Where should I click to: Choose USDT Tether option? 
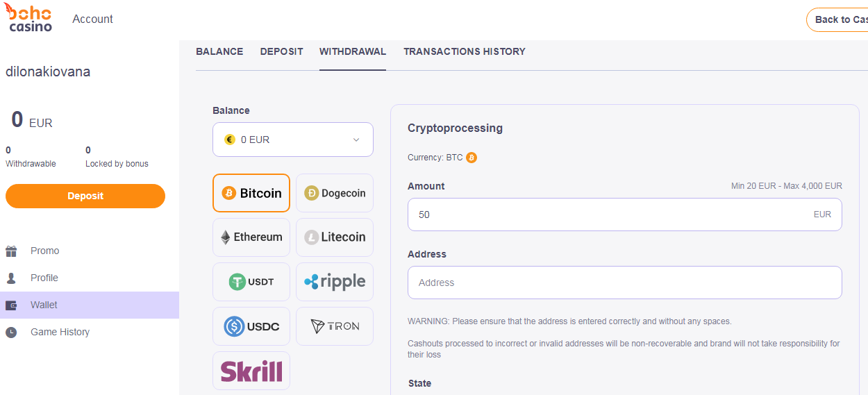[251, 282]
